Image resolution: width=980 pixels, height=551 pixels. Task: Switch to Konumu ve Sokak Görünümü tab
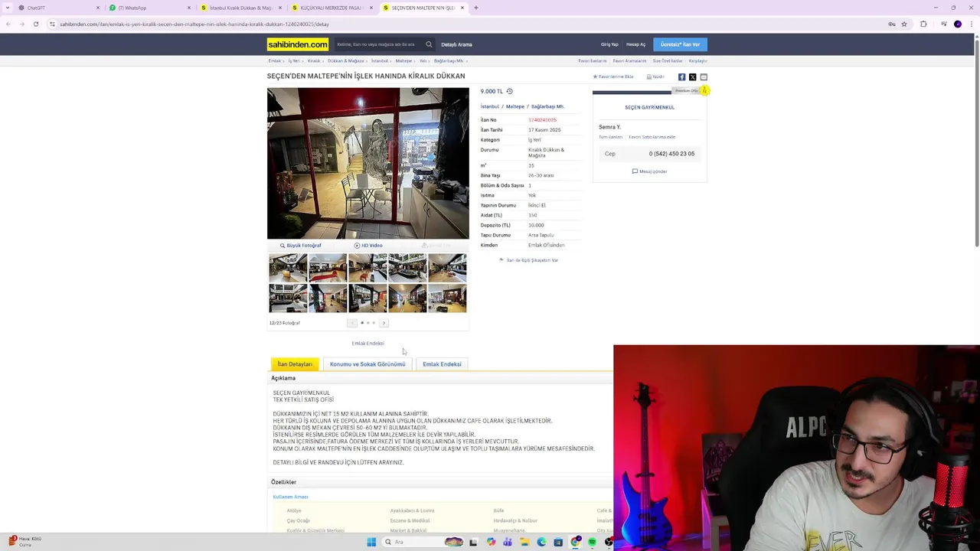tap(367, 364)
